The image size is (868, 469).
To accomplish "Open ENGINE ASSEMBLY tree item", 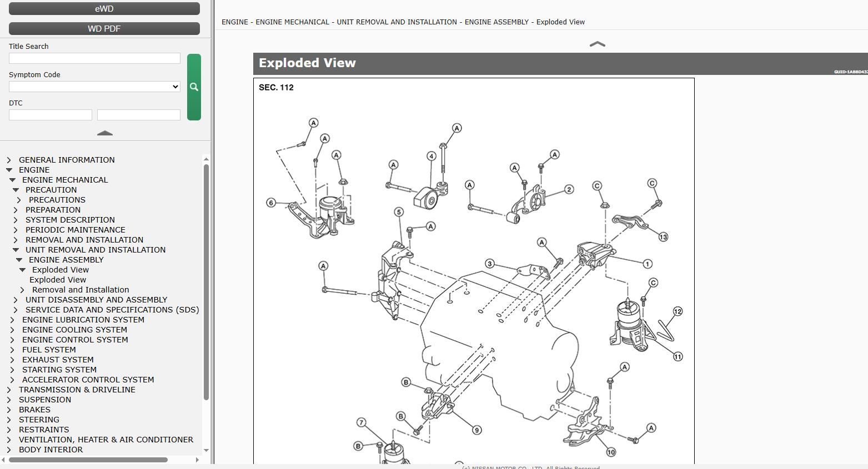I will coord(66,260).
